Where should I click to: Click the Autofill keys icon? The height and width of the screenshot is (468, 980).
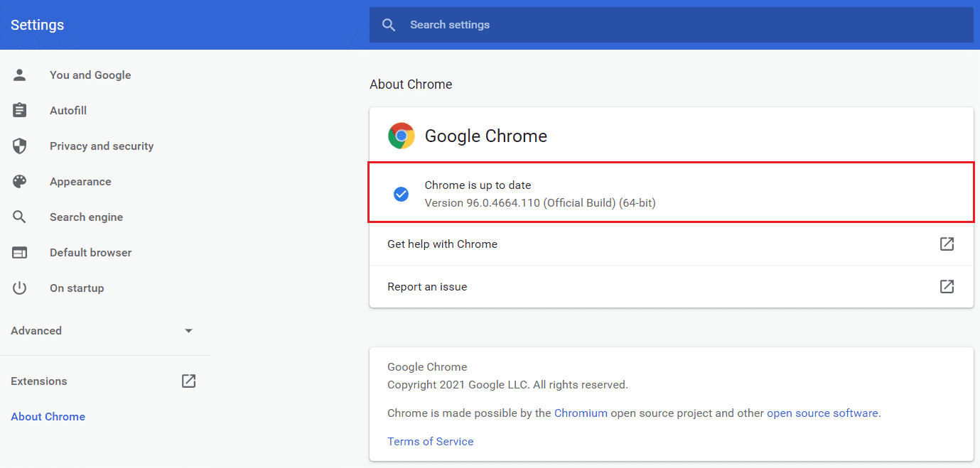coord(18,110)
